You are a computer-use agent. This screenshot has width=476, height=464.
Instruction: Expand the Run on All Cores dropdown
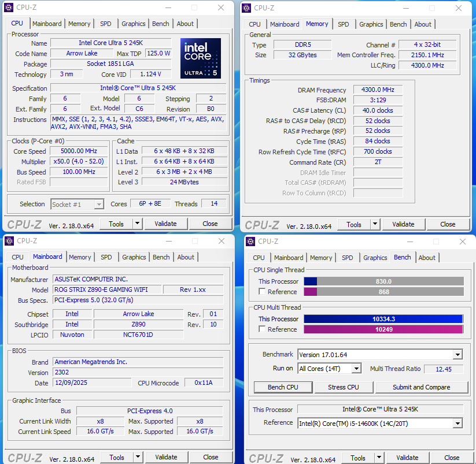pos(356,369)
